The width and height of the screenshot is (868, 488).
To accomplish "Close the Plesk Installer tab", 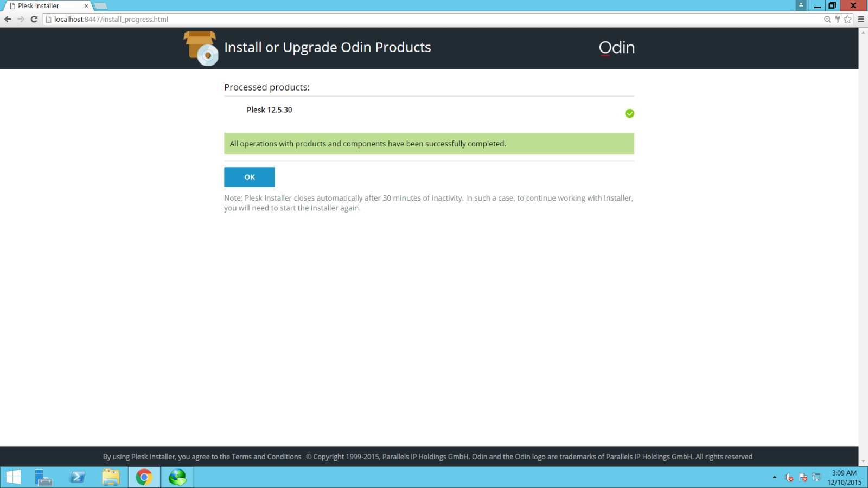I will click(x=86, y=6).
